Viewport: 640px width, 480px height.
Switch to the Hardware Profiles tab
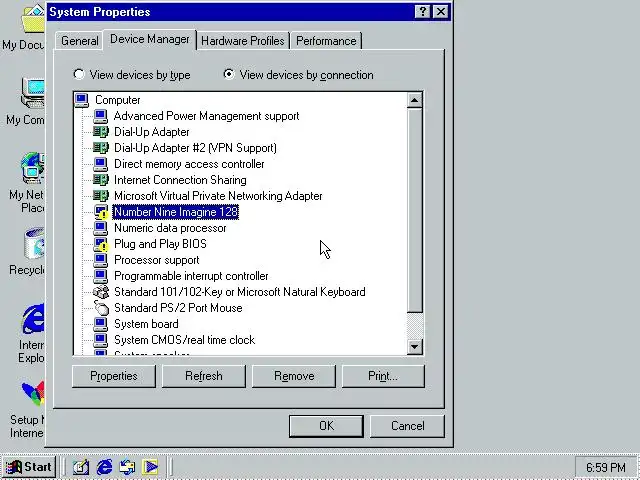click(x=243, y=41)
